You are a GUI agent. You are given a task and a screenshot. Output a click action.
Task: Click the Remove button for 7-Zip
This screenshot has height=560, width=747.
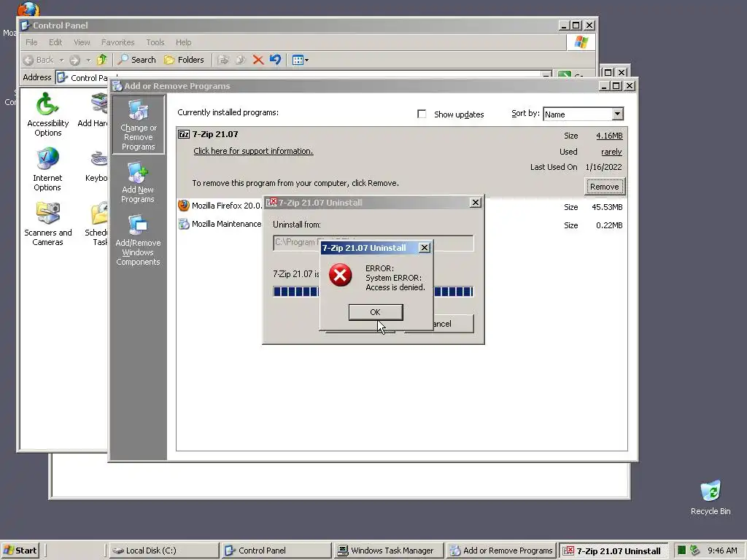[604, 187]
